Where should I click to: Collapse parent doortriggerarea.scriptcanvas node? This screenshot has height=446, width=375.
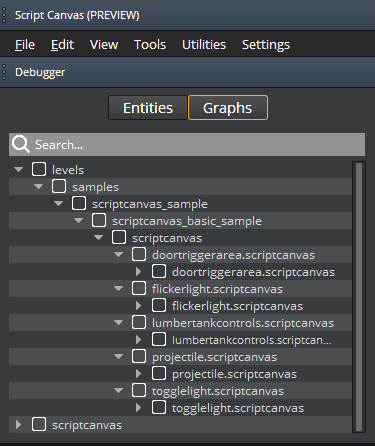tap(118, 254)
